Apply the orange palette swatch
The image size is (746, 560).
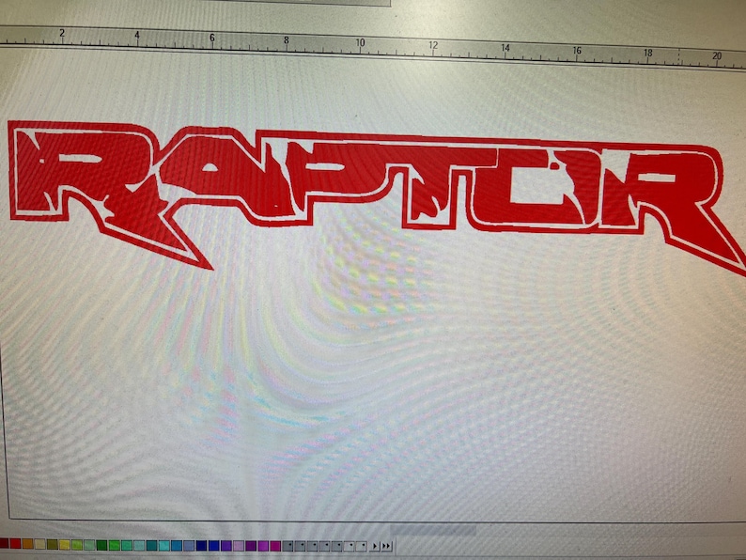point(27,545)
